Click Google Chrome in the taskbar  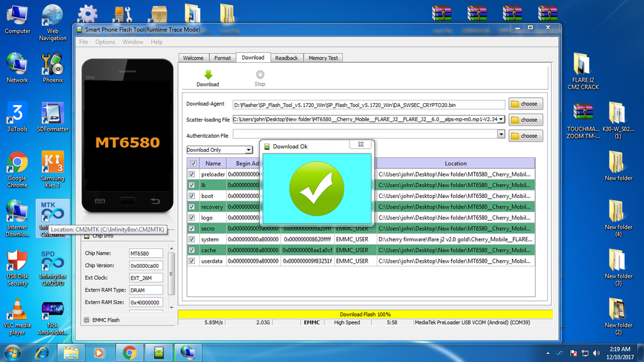click(130, 352)
